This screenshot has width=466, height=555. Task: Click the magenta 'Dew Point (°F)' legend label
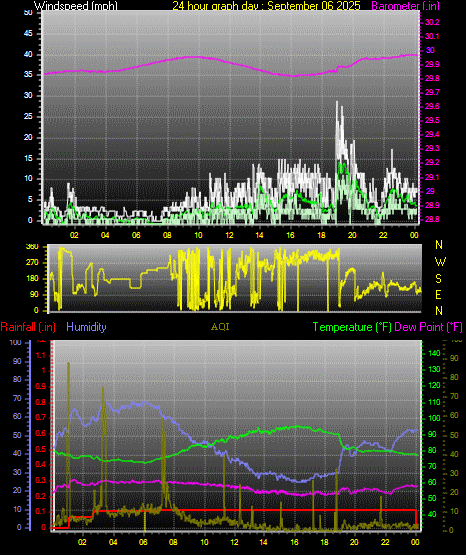(428, 327)
